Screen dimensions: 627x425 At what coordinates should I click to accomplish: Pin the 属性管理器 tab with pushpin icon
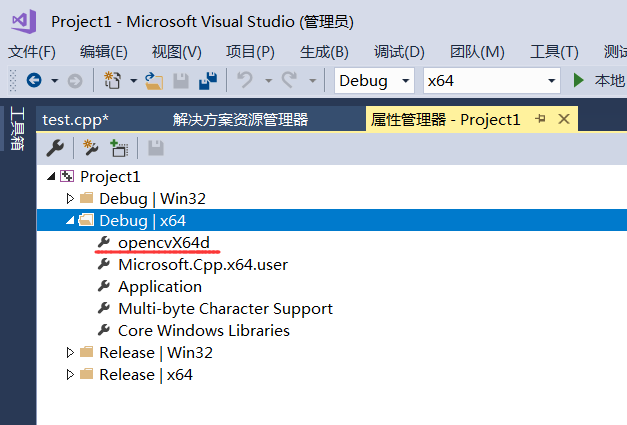point(540,119)
